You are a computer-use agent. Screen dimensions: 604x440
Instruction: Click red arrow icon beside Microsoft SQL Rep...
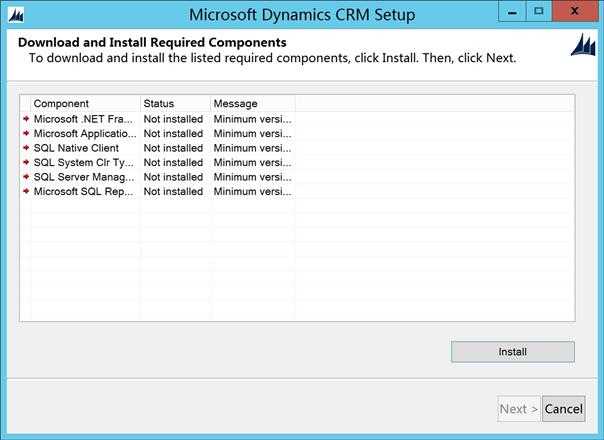point(26,191)
